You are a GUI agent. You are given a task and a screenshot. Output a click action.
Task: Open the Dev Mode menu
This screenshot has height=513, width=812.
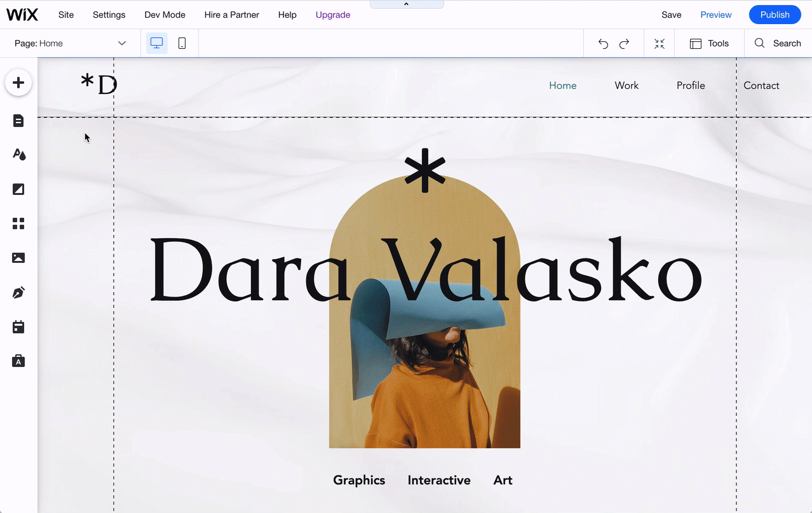point(165,15)
